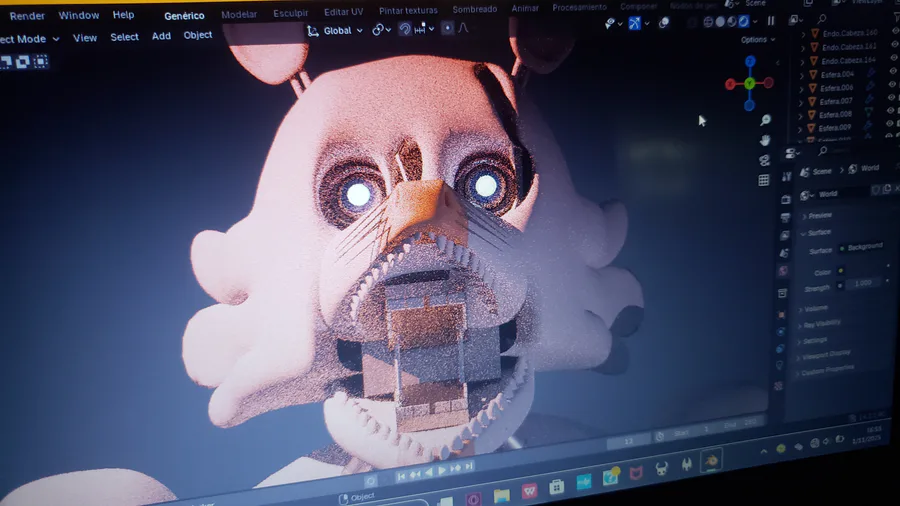Viewport: 900px width, 506px height.
Task: Hide Endo.Cabeza.164 with its eye icon
Action: coord(894,57)
